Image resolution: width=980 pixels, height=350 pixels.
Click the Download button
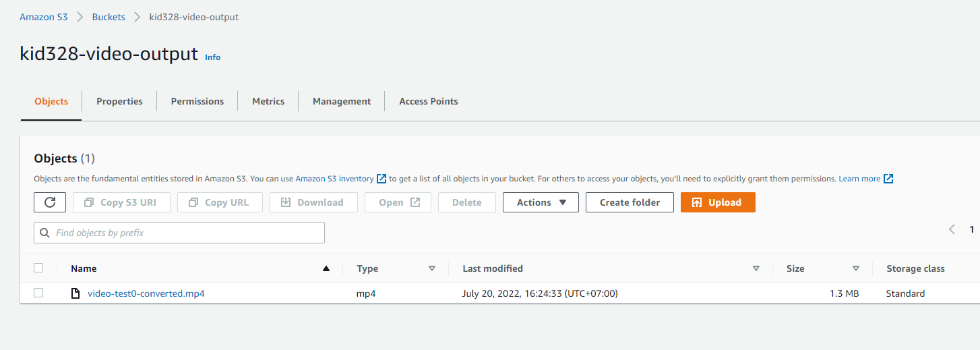tap(313, 202)
